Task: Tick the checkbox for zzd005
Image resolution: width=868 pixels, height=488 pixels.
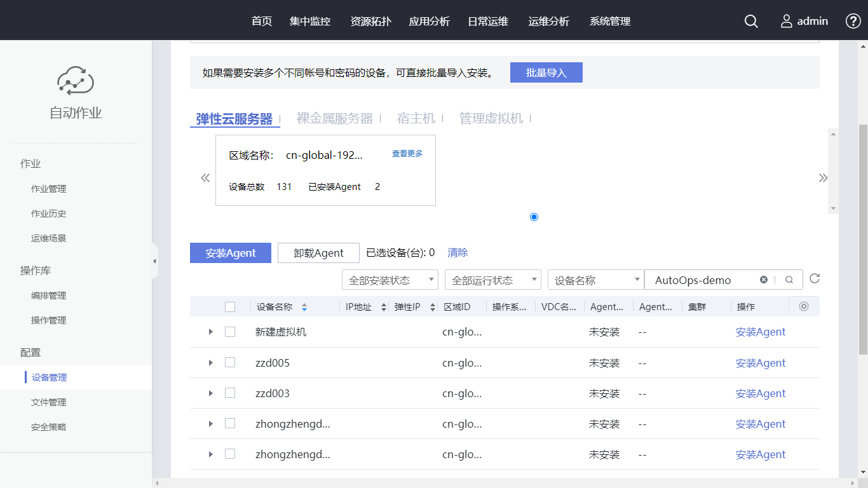Action: 230,362
